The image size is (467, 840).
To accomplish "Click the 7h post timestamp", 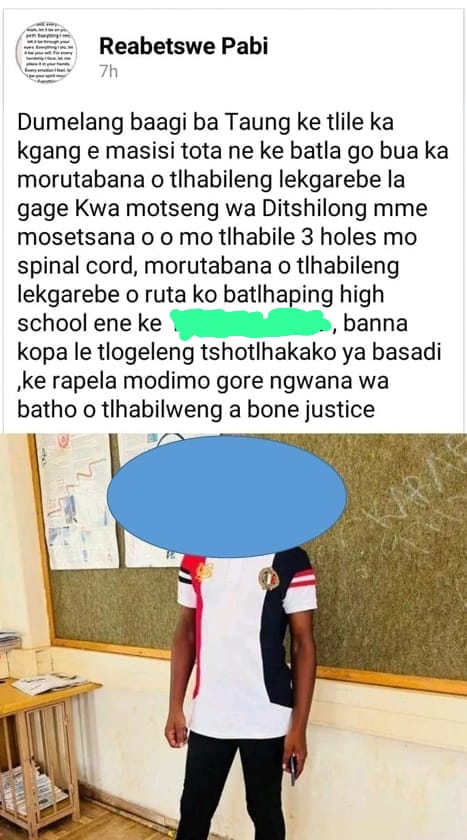I will (x=109, y=73).
